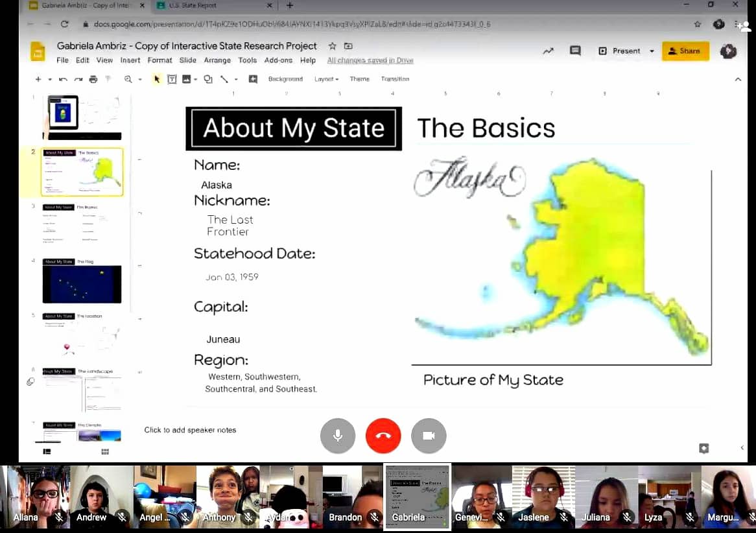Select the Line tool in the toolbar
The height and width of the screenshot is (533, 756).
coord(224,79)
